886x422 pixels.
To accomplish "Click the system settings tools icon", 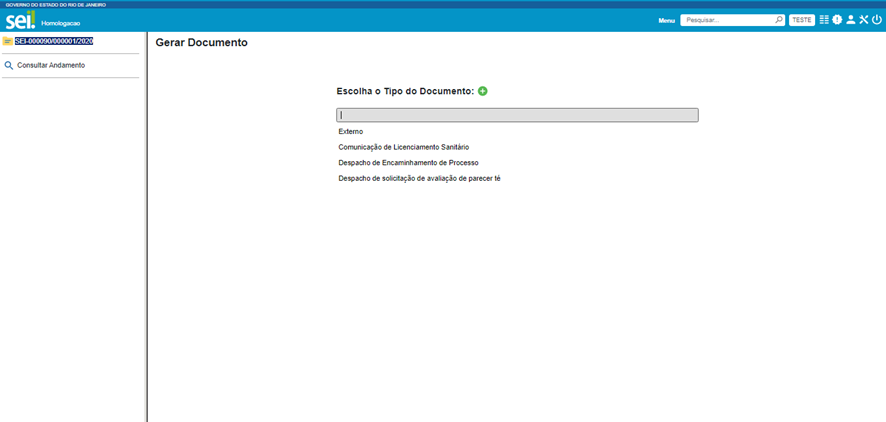I will (x=864, y=20).
